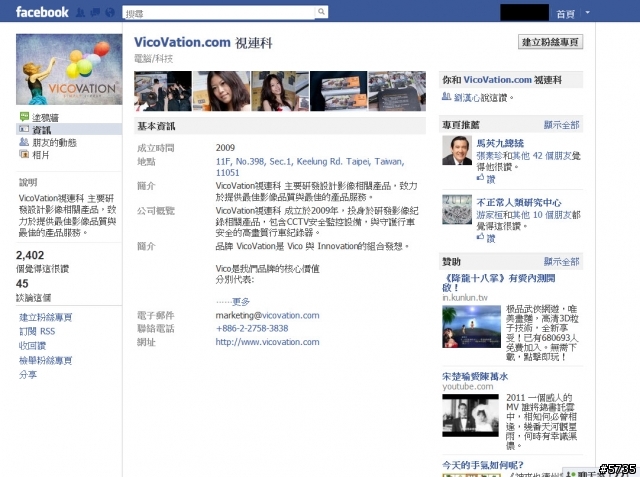Image resolution: width=640 pixels, height=477 pixels.
Task: Open the 聊天室 chat bar at bottom
Action: (x=584, y=473)
